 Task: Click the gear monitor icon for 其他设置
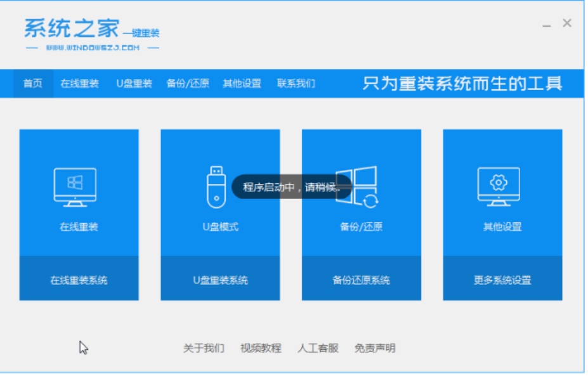click(499, 186)
